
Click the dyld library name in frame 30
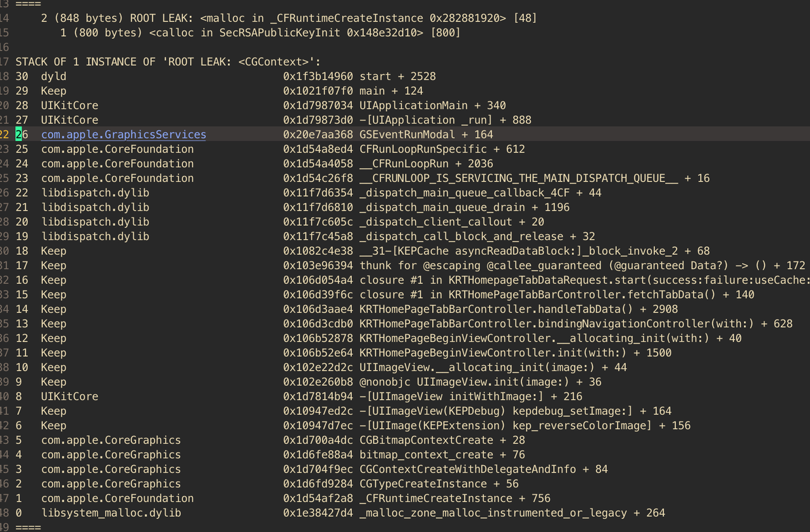click(54, 77)
